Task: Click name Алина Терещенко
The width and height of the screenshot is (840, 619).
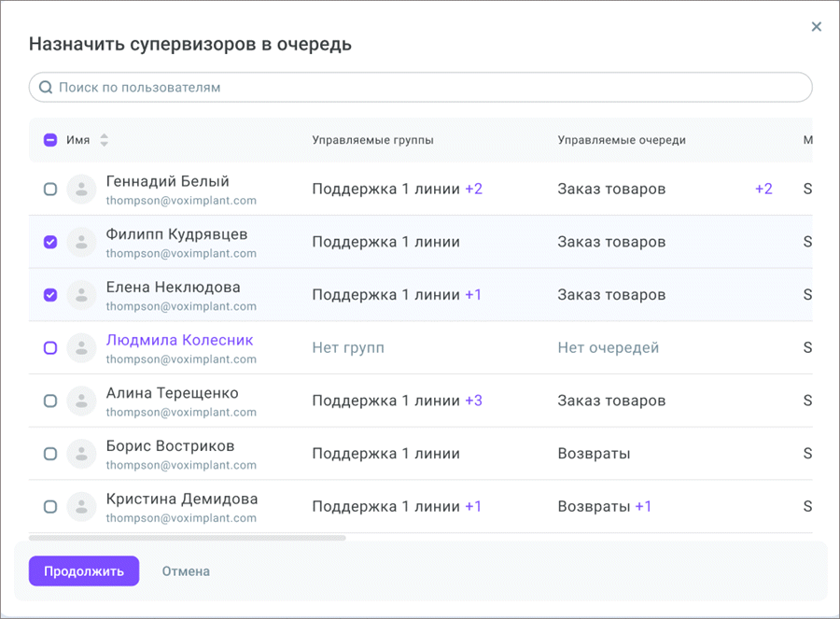Action: [173, 393]
